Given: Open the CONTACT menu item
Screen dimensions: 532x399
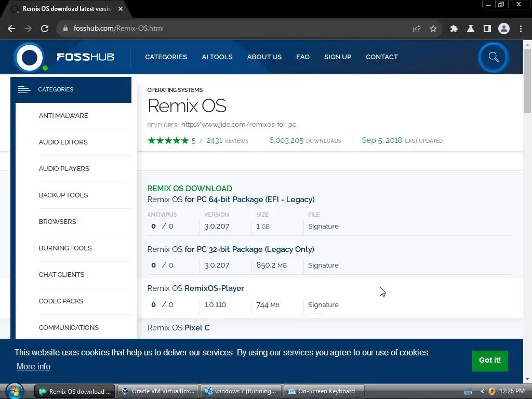Looking at the screenshot, I should tap(382, 57).
